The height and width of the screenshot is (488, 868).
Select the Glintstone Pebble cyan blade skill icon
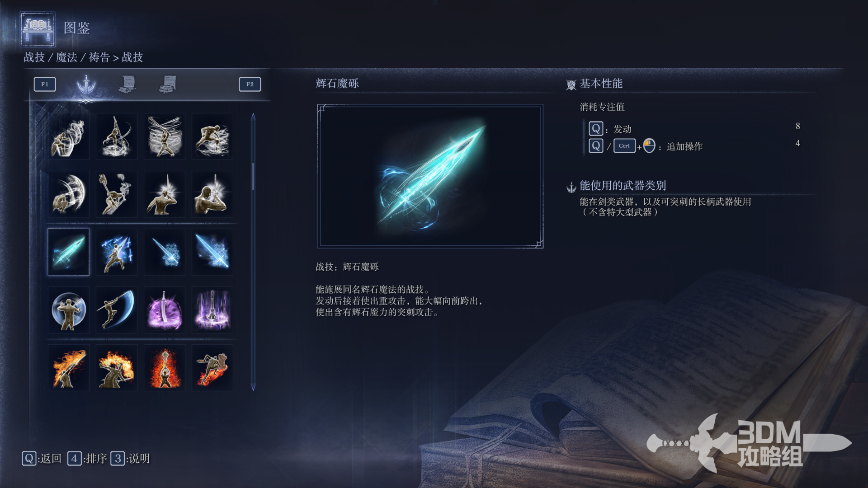click(68, 252)
